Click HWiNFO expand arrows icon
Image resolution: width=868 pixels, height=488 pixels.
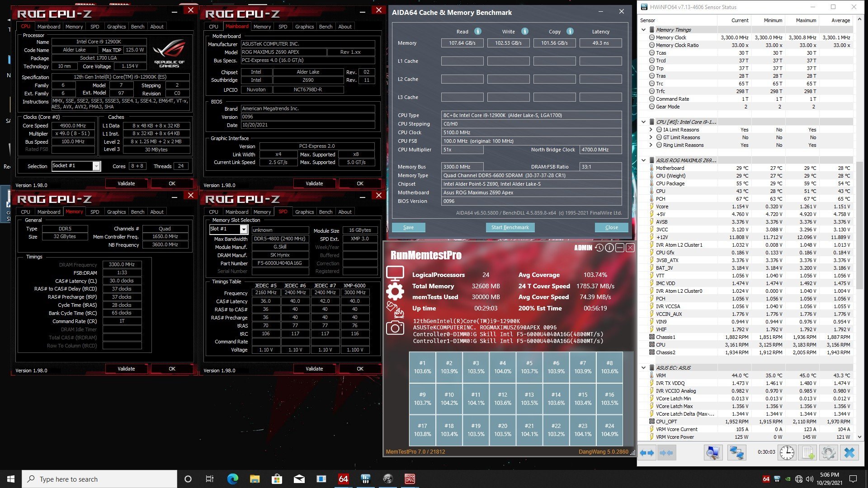click(x=647, y=452)
